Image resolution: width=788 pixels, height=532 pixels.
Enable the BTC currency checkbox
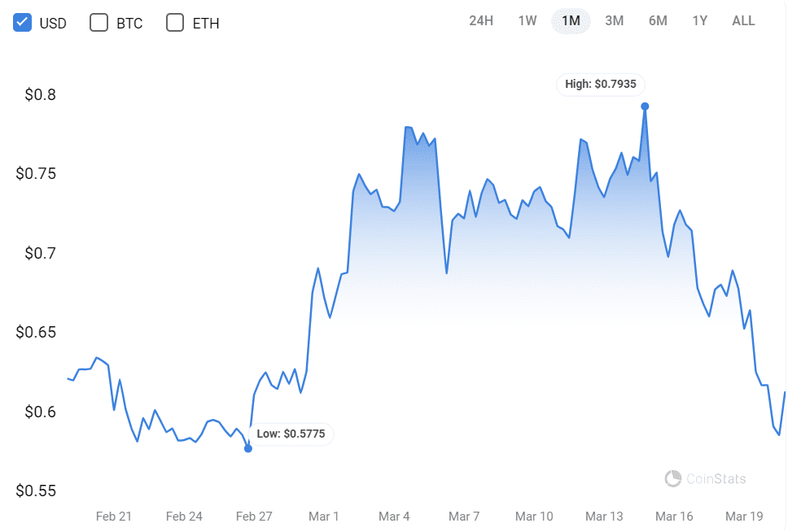98,23
